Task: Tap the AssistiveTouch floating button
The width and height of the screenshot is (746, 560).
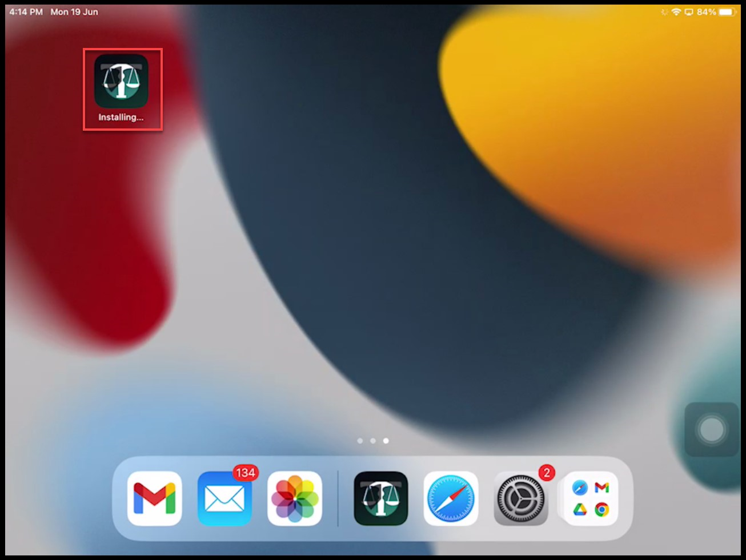Action: (712, 430)
